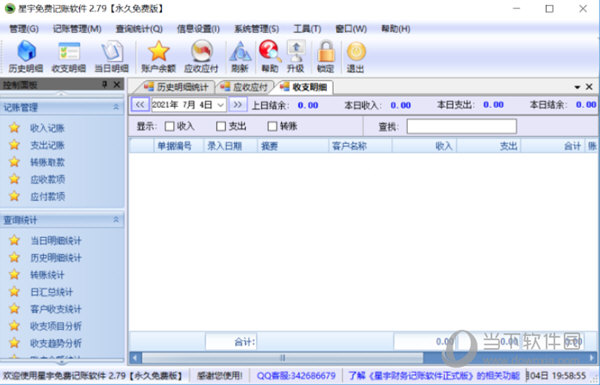Sort by the 客户名称 column header
The height and width of the screenshot is (385, 600).
click(x=360, y=146)
